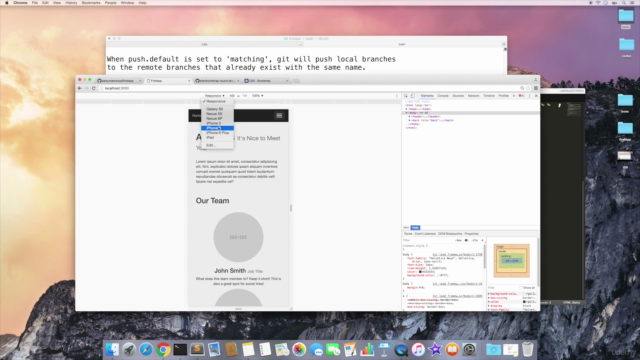Expand the header element node
Image resolution: width=640 pixels, height=360 pixels.
(x=409, y=117)
